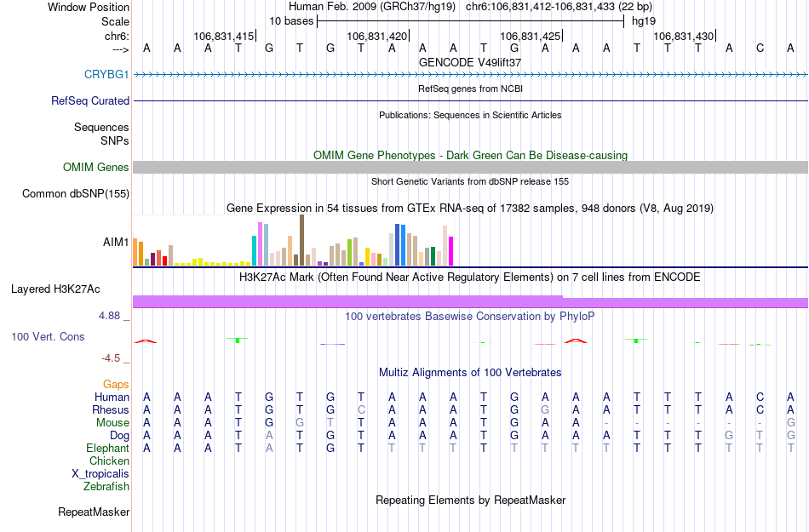Click the Gene Expression in 54 tissues title
Image resolution: width=809 pixels, height=532 pixels.
[x=470, y=209]
